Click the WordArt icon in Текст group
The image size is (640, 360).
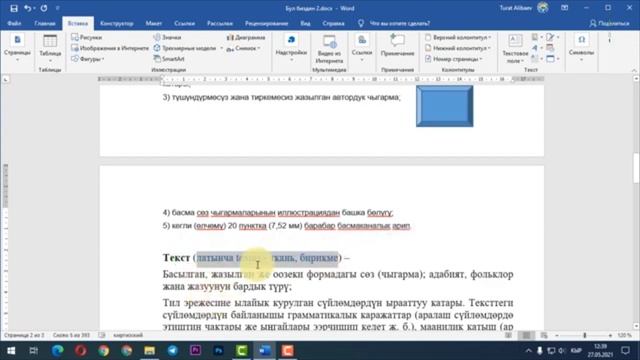click(x=535, y=48)
